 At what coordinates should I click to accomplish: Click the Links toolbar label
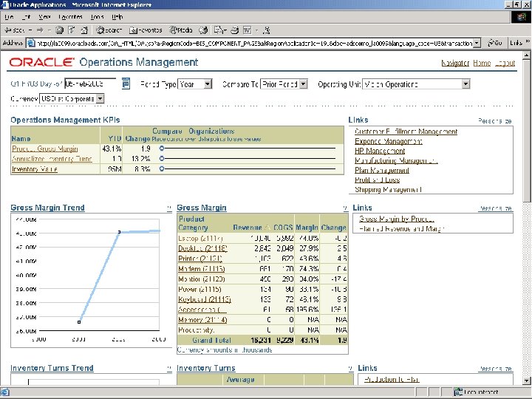point(516,43)
